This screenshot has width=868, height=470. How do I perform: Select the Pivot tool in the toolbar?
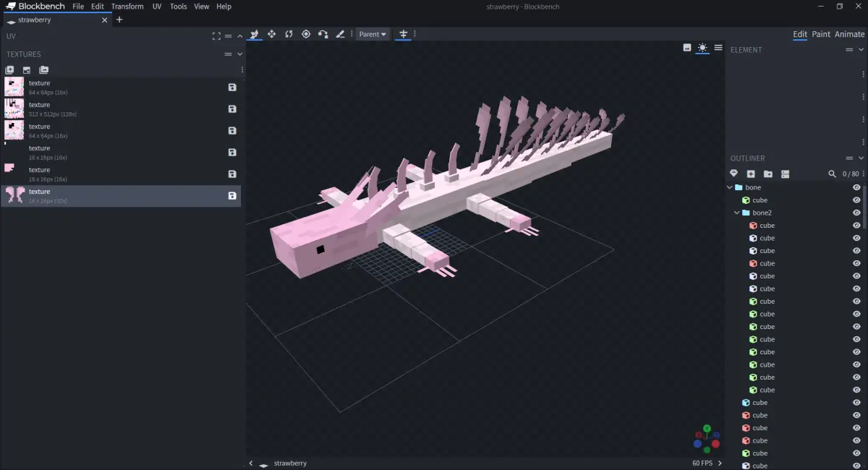306,34
